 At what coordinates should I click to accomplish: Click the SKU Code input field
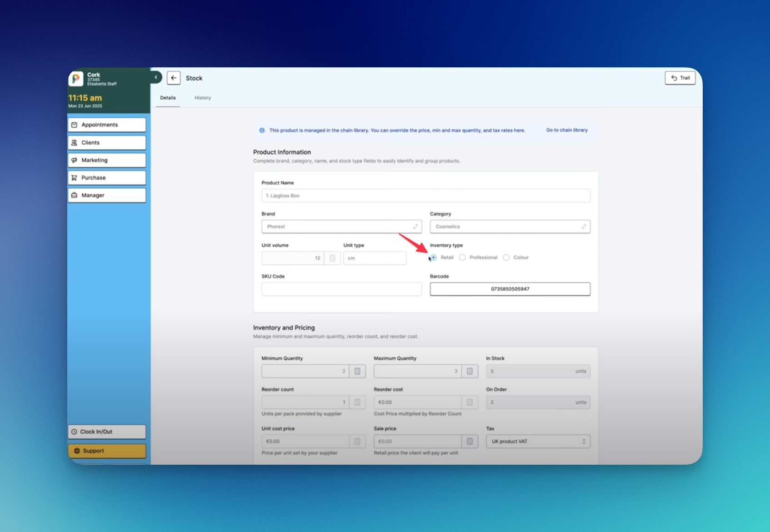point(341,289)
